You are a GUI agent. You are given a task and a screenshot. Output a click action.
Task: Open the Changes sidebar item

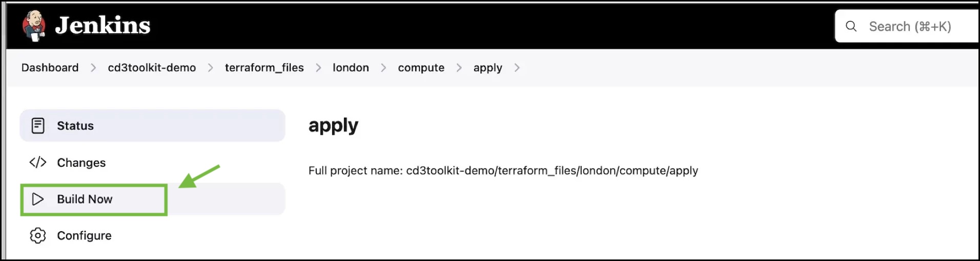[x=81, y=162]
